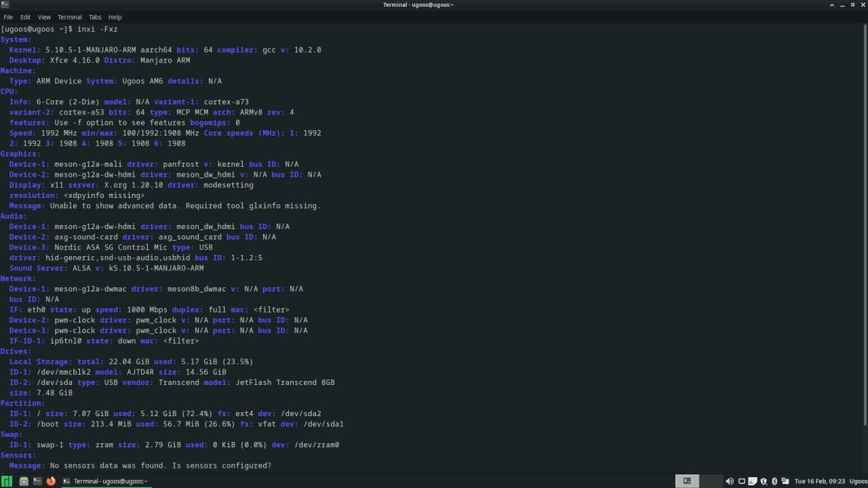Viewport: 868px width, 488px height.
Task: Click the 'panfrost' driver text
Action: (181, 164)
